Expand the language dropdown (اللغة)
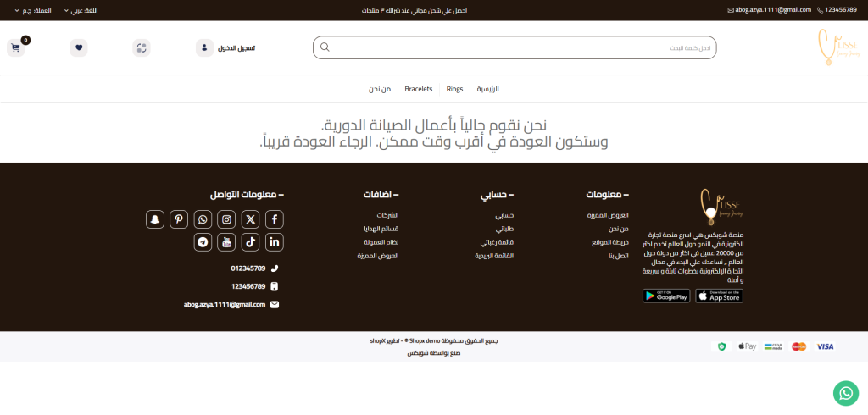Image resolution: width=868 pixels, height=415 pixels. tap(81, 10)
